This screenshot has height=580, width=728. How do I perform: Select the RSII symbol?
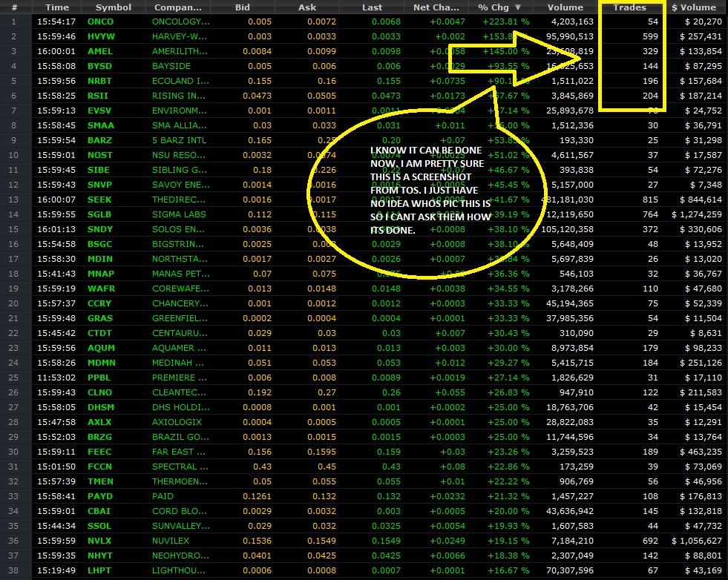[x=98, y=96]
